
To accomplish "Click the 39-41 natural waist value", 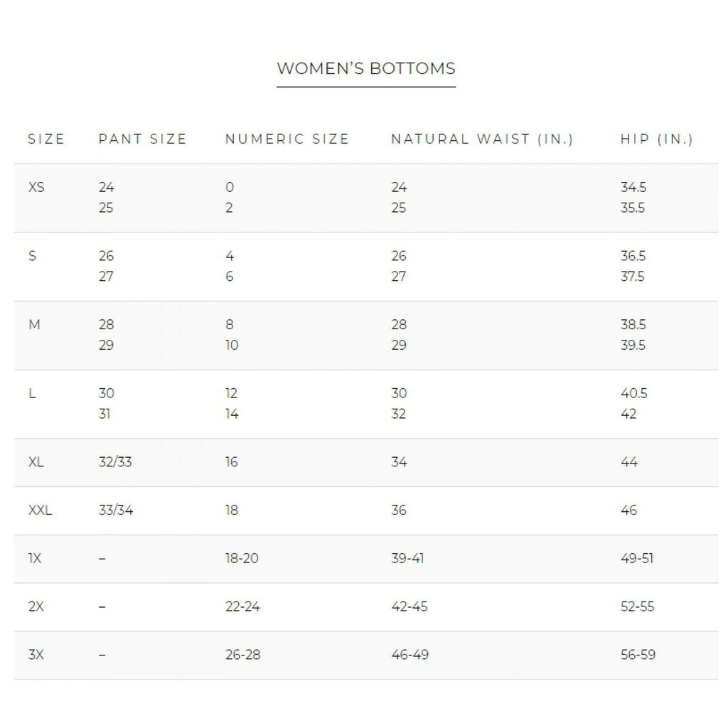I will point(407,559).
